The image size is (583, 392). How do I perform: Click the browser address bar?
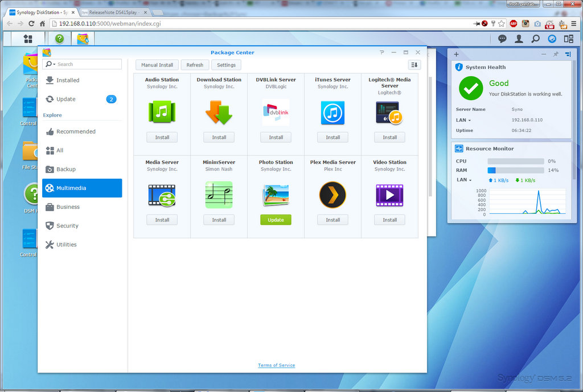[260, 23]
